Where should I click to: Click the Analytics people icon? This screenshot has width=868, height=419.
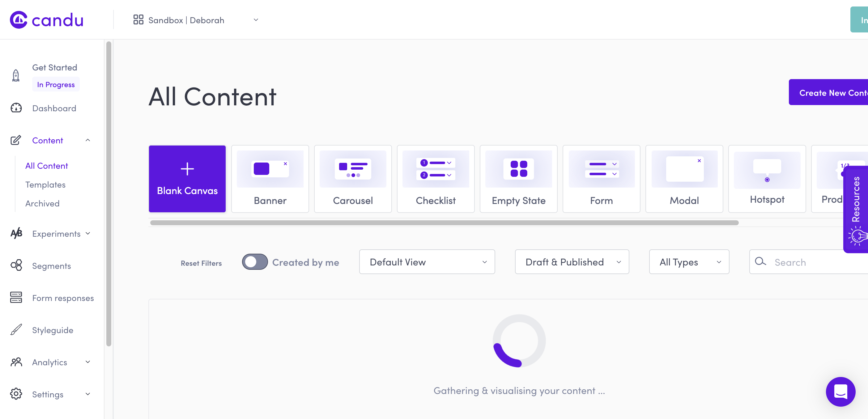tap(15, 362)
